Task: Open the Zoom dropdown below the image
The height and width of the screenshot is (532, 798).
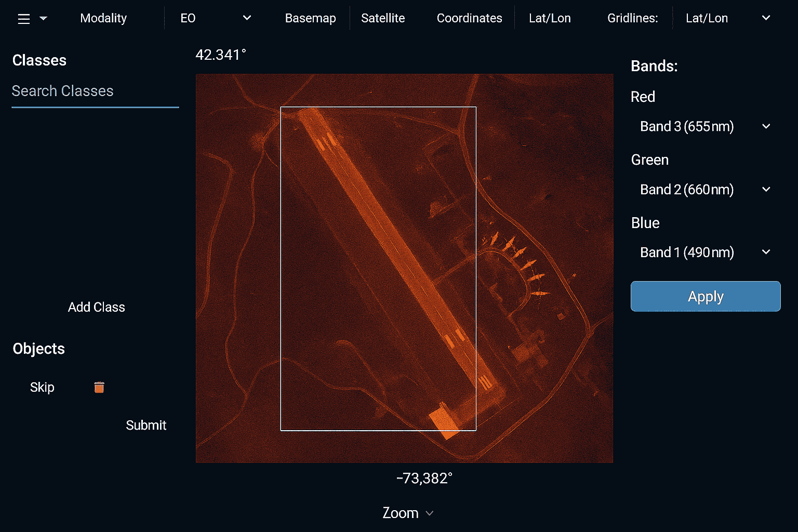Action: tap(408, 513)
